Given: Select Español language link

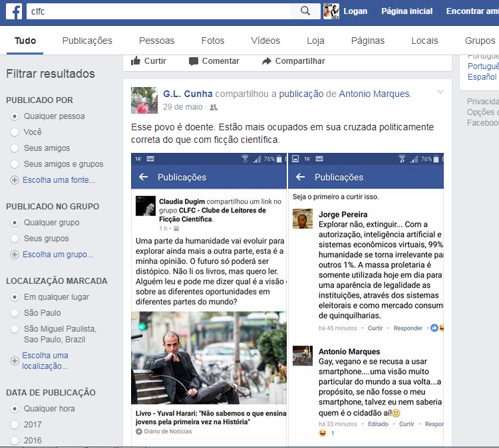Looking at the screenshot, I should pyautogui.click(x=482, y=77).
